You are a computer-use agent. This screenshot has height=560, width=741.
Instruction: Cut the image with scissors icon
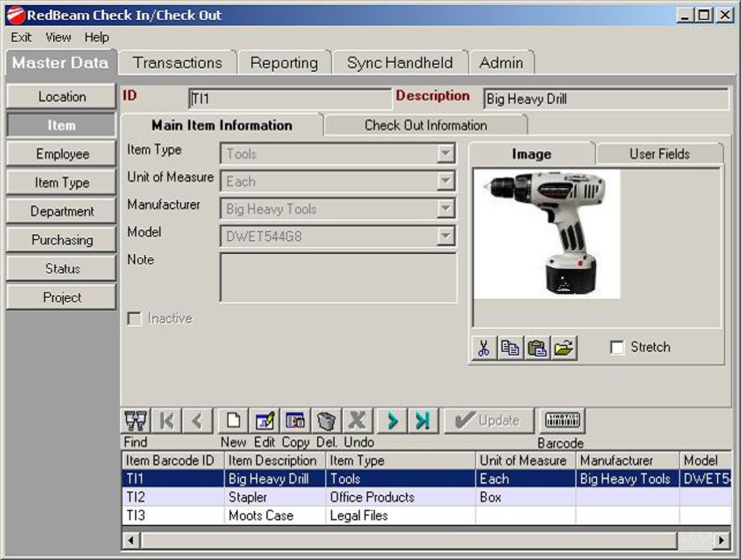point(484,348)
